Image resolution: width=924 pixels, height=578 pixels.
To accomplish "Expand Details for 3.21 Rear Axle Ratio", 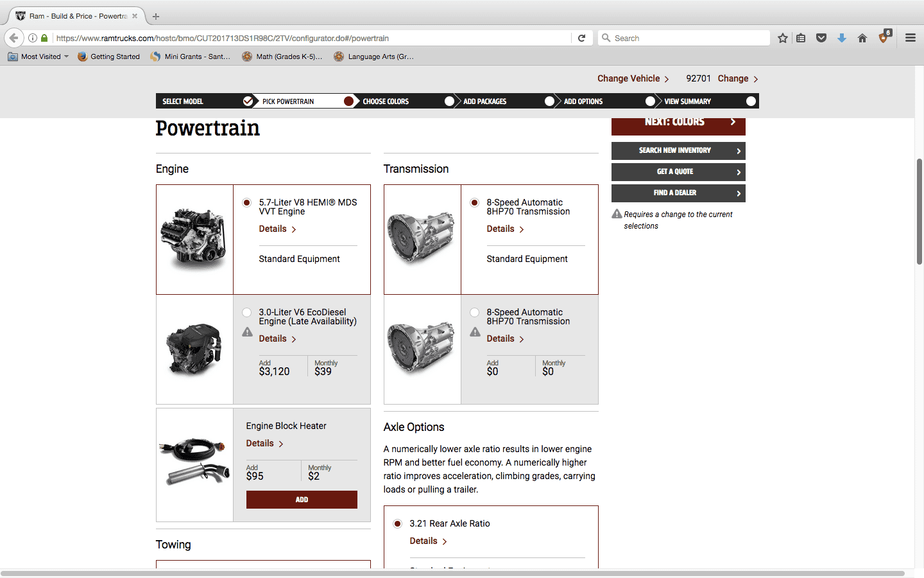I will (x=428, y=541).
